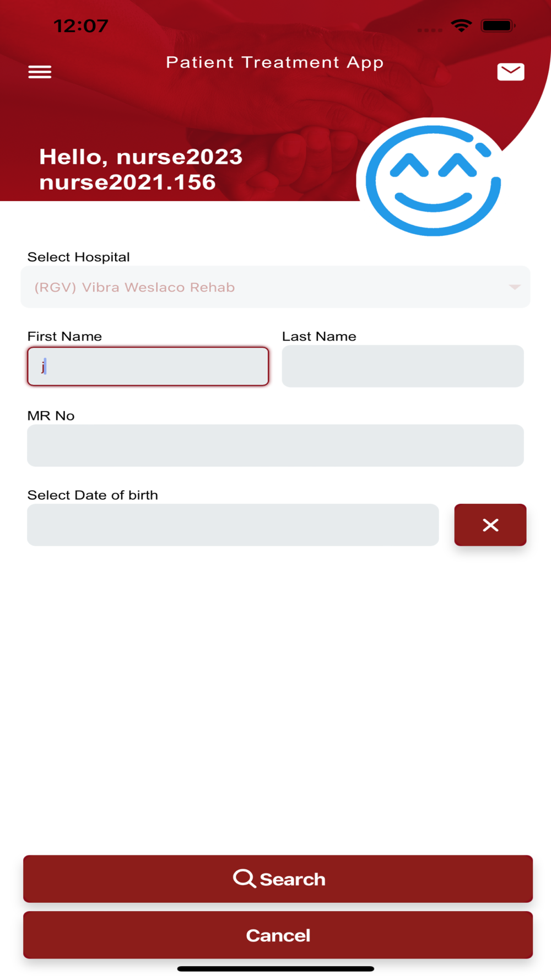551x980 pixels.
Task: Tap the blue smiley face logo
Action: tap(433, 181)
